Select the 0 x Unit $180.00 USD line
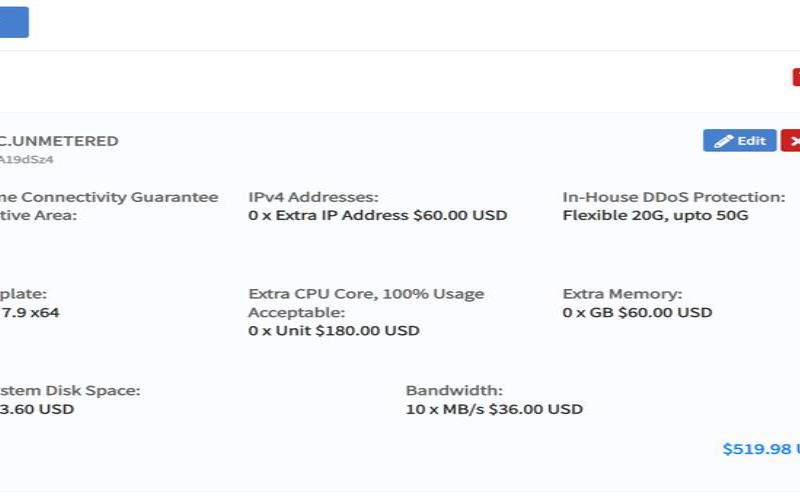800x500 pixels. pos(334,331)
